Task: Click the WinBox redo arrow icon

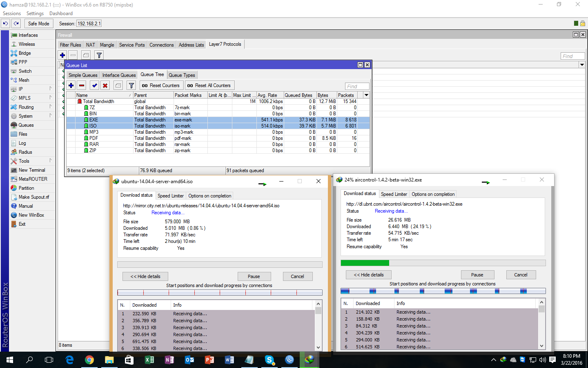Action: [16, 24]
